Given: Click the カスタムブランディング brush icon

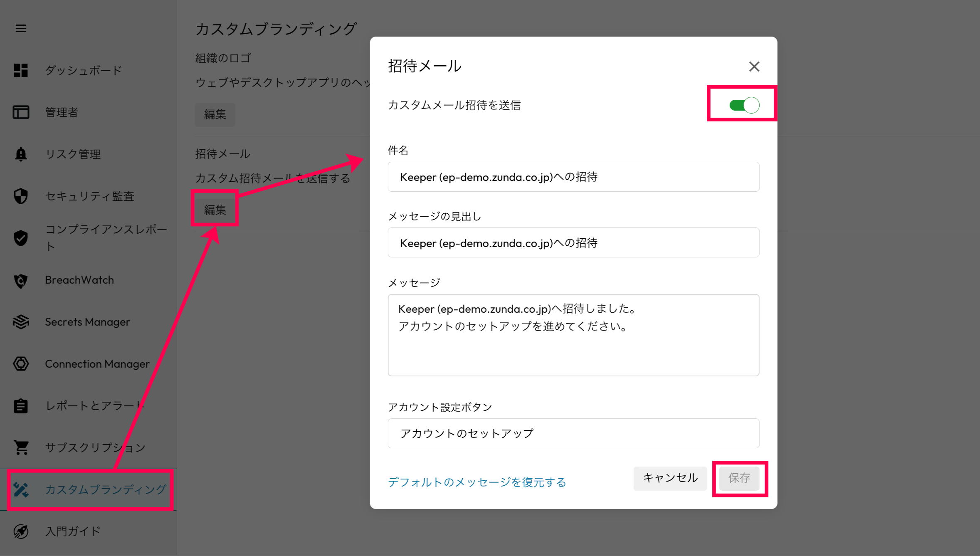Looking at the screenshot, I should pyautogui.click(x=21, y=489).
